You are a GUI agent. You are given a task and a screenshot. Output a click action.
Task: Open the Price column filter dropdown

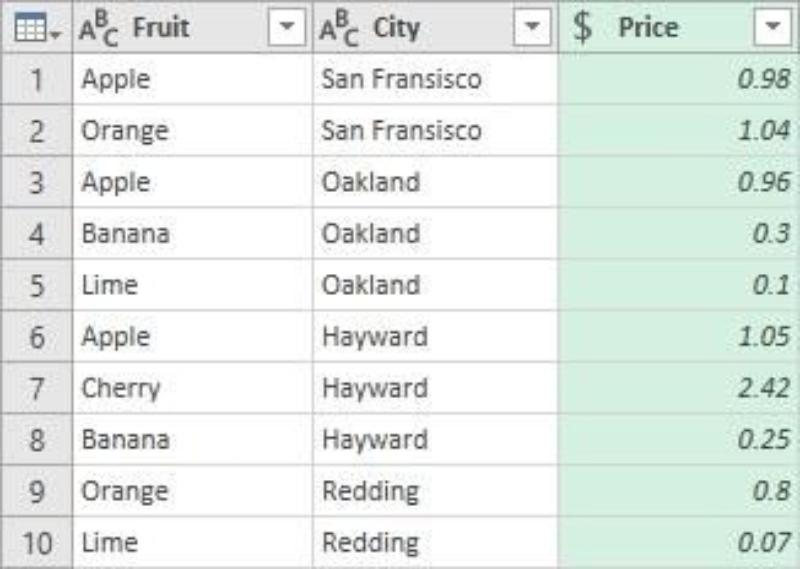pos(772,28)
